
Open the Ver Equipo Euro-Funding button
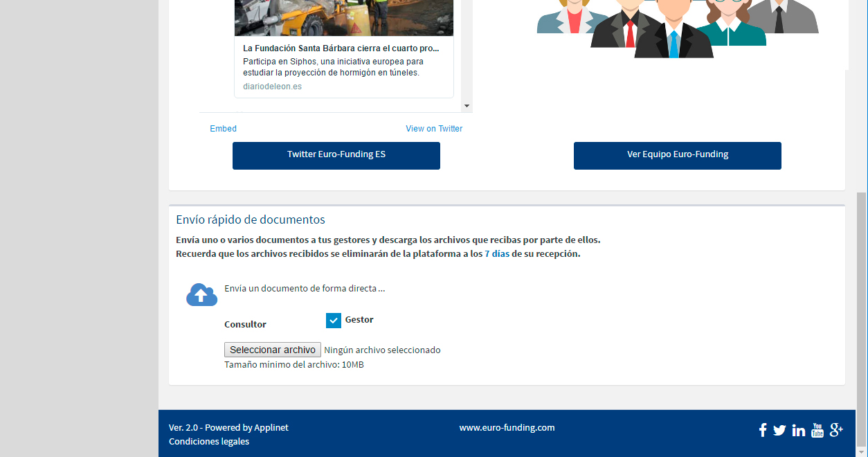click(x=677, y=155)
